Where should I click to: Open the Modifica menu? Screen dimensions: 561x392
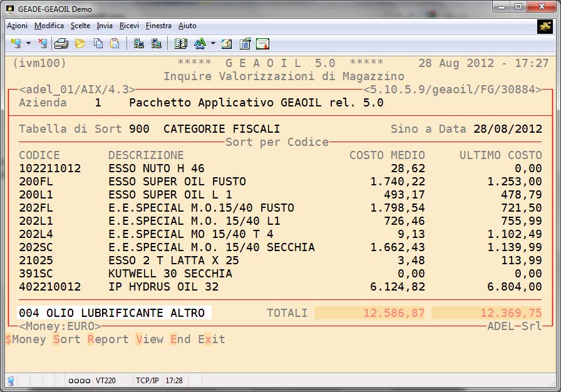[49, 26]
